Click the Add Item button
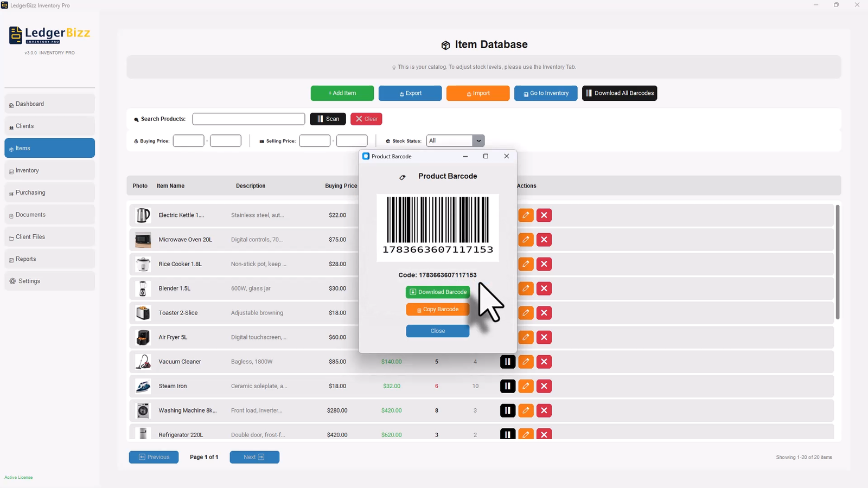 tap(342, 93)
